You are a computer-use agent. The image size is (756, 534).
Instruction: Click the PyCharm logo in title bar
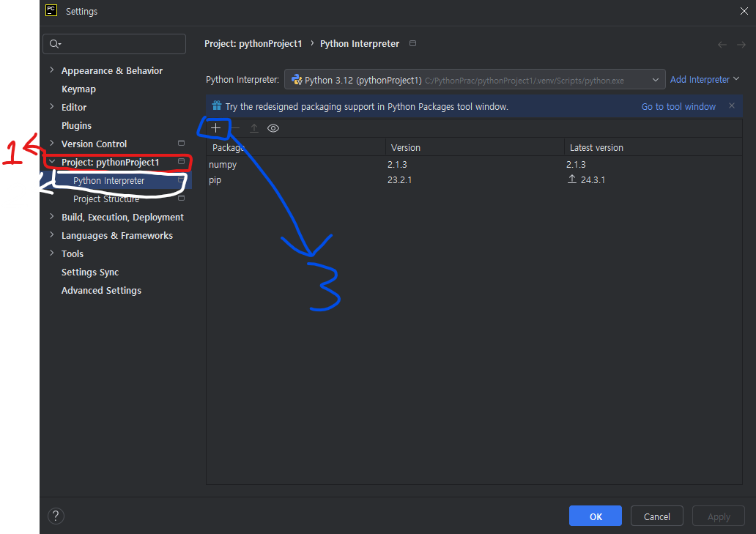[x=51, y=10]
